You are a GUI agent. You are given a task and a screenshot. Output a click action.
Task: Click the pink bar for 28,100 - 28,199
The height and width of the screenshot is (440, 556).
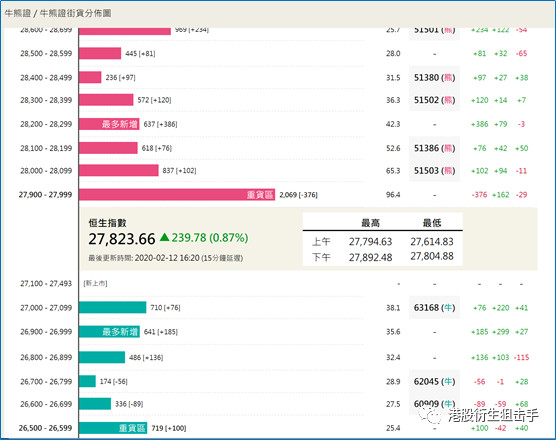[x=108, y=148]
